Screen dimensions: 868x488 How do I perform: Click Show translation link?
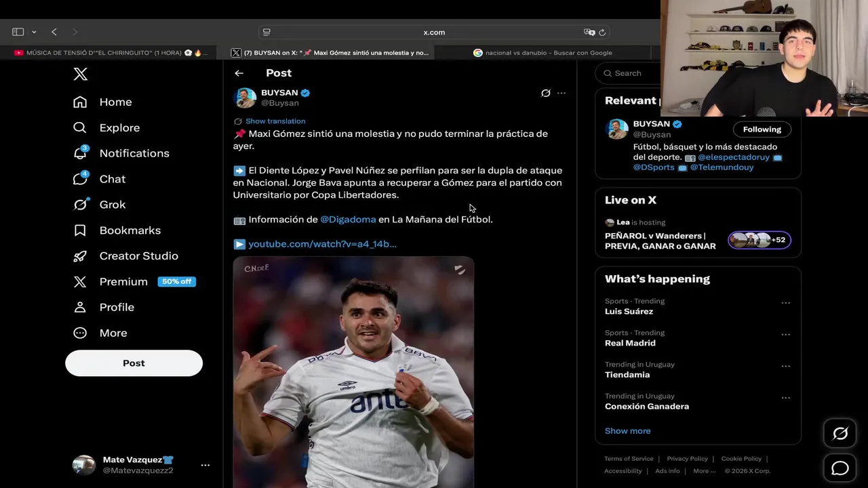(275, 121)
